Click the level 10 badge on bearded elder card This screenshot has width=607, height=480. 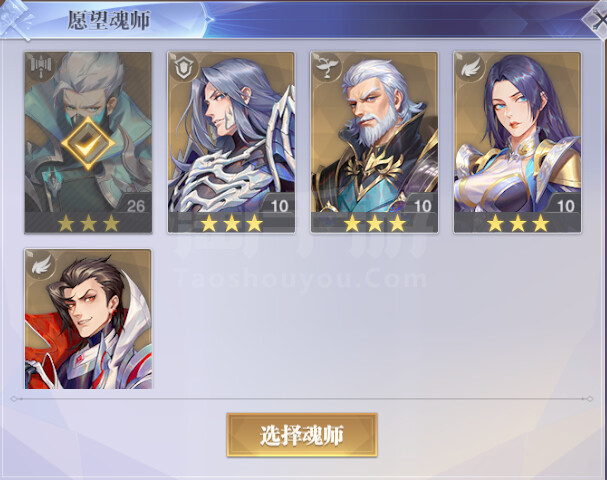point(422,206)
